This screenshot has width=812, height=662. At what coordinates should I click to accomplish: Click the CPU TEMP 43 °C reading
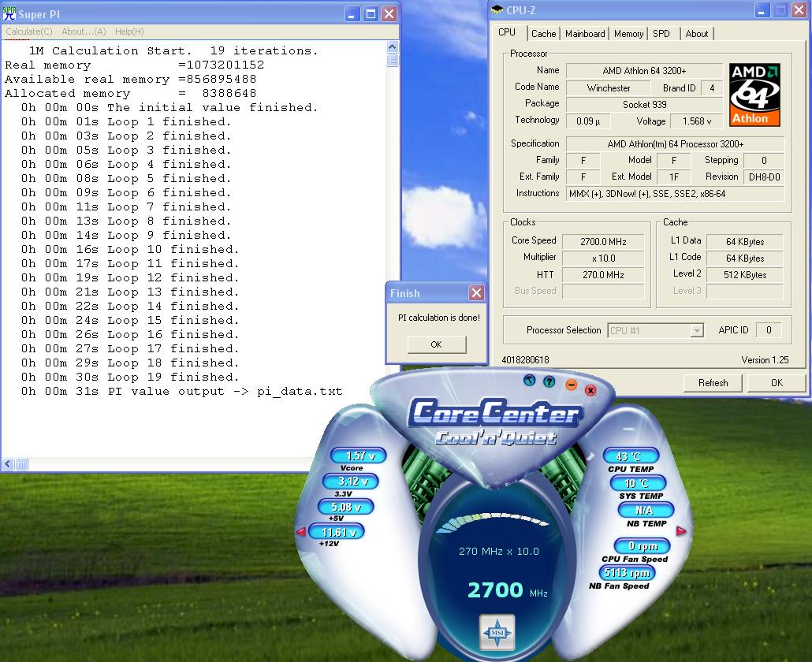click(631, 456)
